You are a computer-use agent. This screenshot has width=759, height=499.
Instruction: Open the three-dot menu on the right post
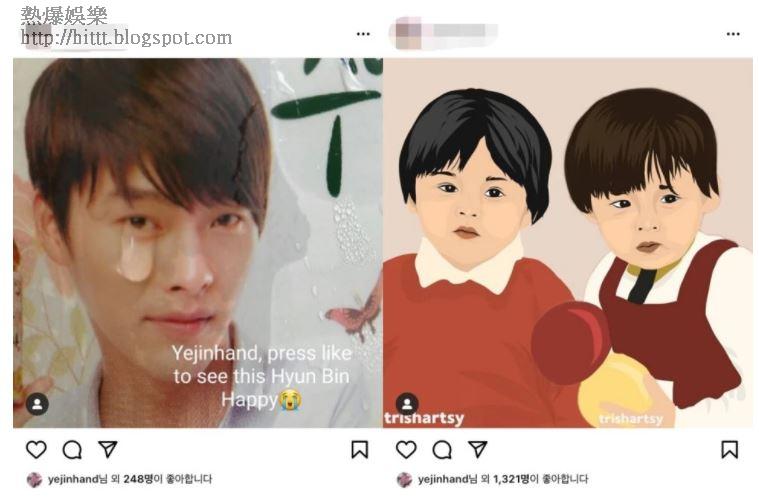click(x=733, y=34)
